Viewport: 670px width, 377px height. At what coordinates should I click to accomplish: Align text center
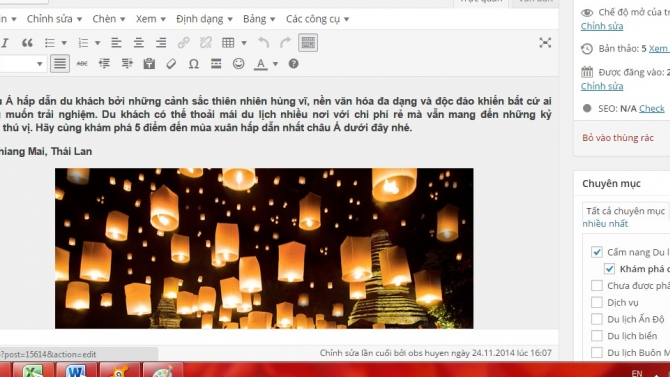click(138, 43)
